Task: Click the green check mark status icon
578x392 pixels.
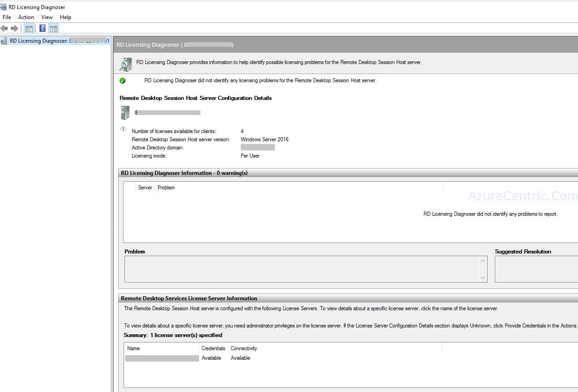Action: 122,81
